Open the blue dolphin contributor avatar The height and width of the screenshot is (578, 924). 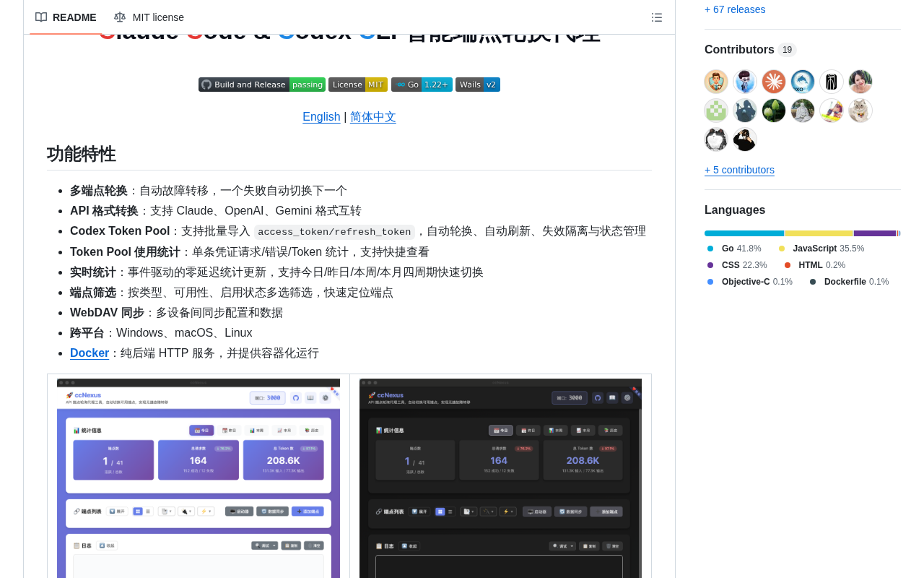[x=803, y=82]
